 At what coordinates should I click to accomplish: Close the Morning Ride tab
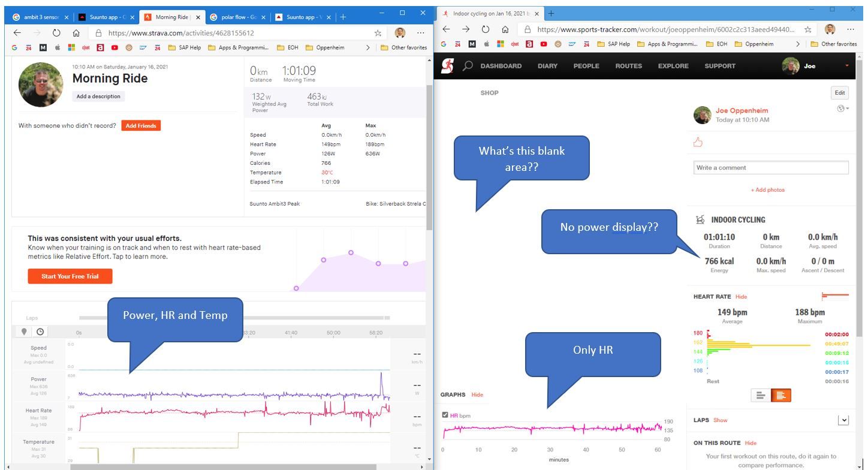point(198,17)
